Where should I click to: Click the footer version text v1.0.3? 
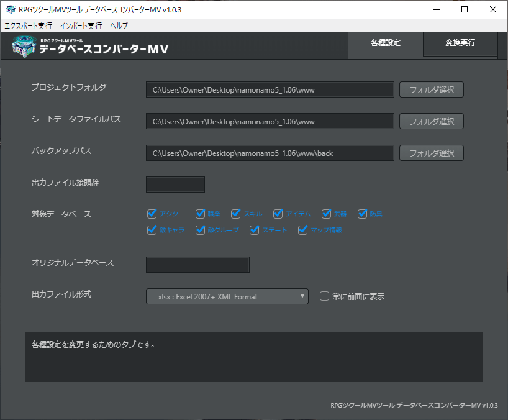coord(490,406)
